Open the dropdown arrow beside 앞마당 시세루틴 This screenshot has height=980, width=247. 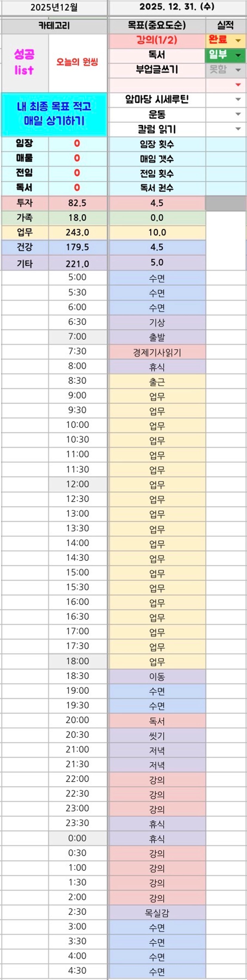pos(238,100)
